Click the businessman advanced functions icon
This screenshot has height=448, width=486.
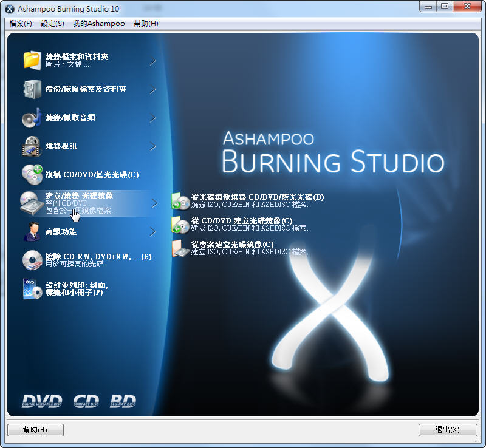pos(32,231)
